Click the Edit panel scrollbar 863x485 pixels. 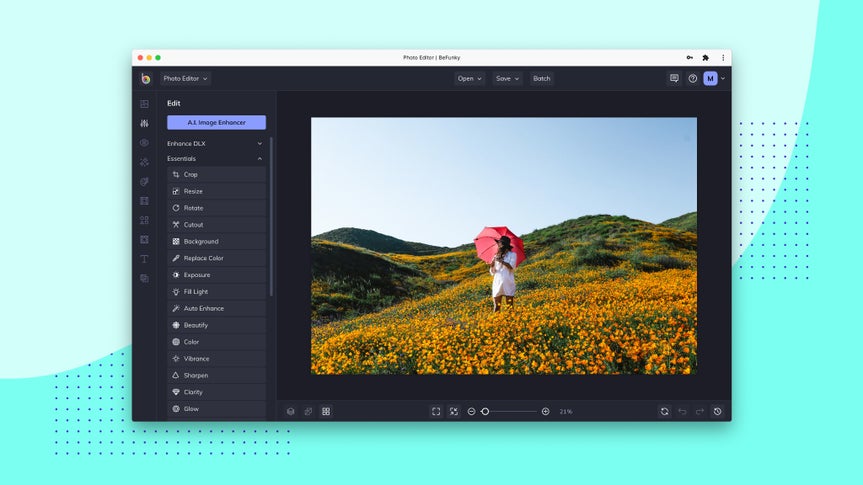271,217
